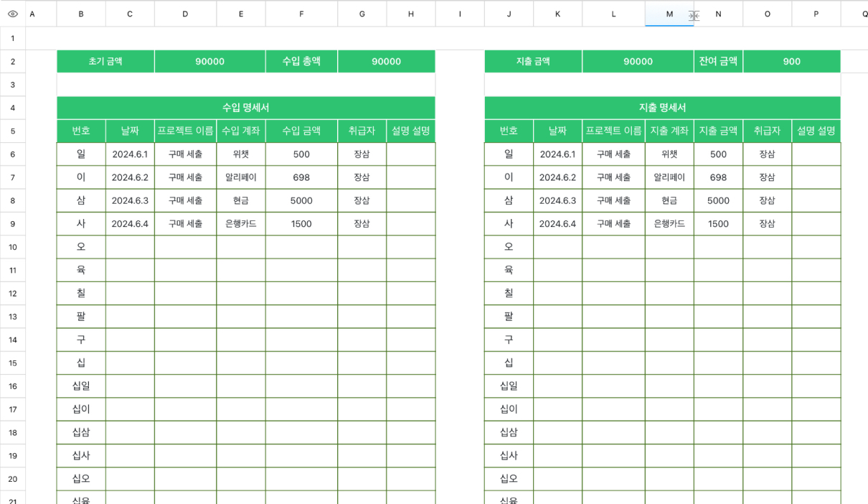Click the income table 알리페이 cell
Viewport: 868px width, 504px height.
tap(241, 177)
